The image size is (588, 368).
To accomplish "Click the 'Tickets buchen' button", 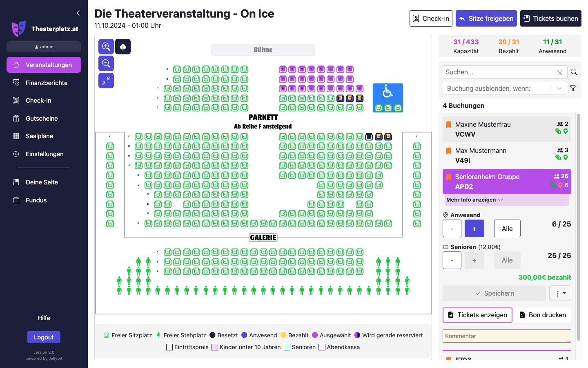I will point(550,18).
